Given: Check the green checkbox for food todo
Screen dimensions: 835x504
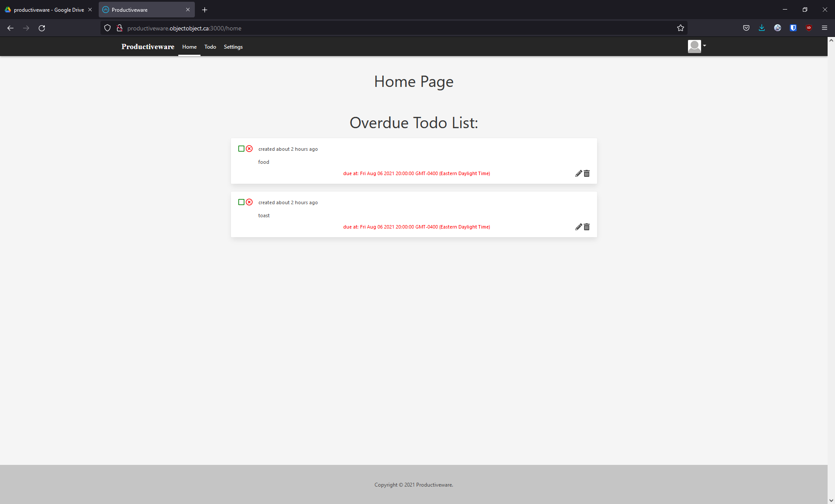Looking at the screenshot, I should point(241,149).
